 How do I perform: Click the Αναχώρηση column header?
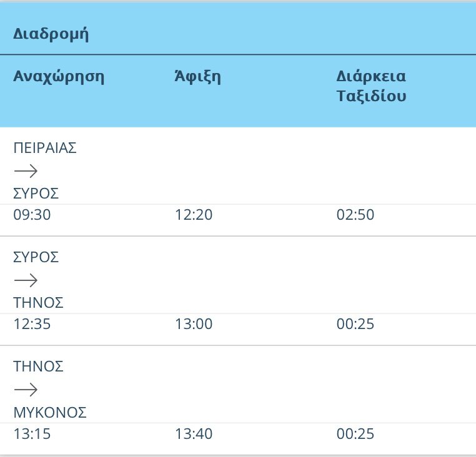(59, 77)
